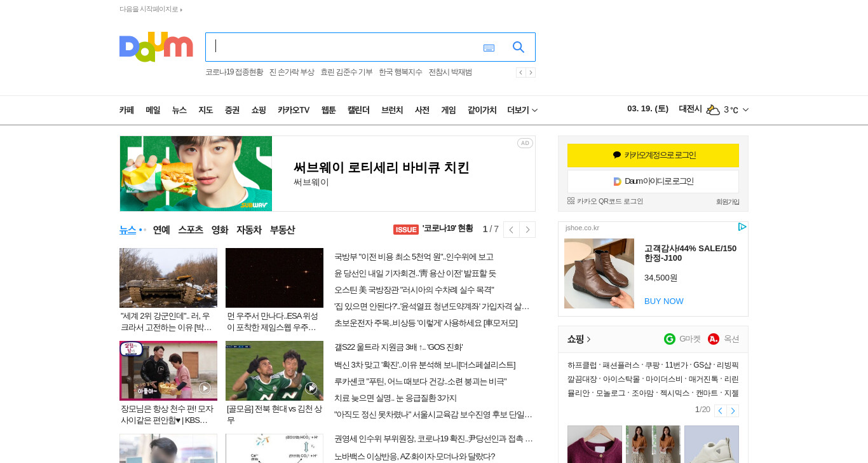Click the magnifier search button
The width and height of the screenshot is (868, 463).
[x=519, y=47]
